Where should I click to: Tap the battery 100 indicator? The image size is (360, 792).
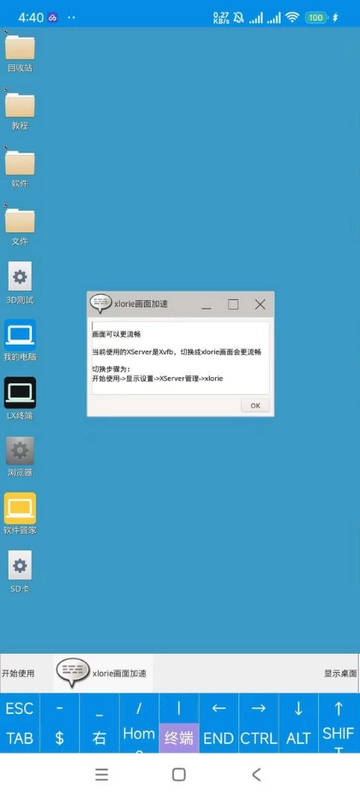click(316, 17)
